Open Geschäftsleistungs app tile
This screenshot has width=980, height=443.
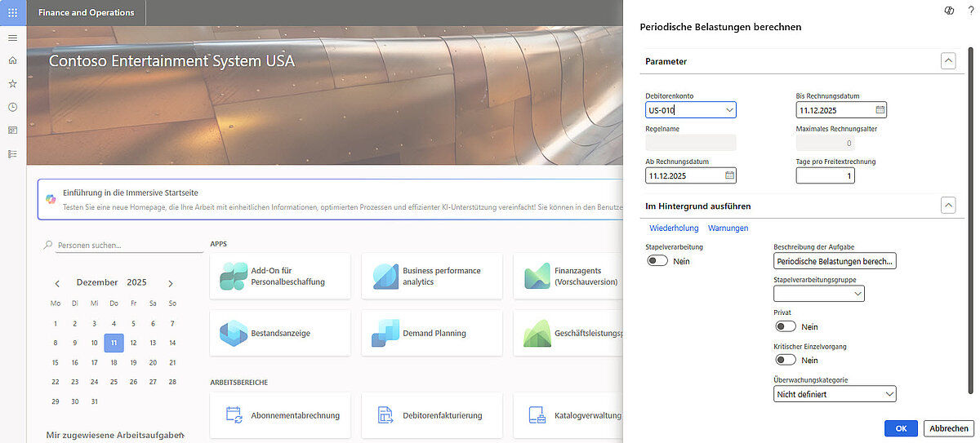(568, 333)
